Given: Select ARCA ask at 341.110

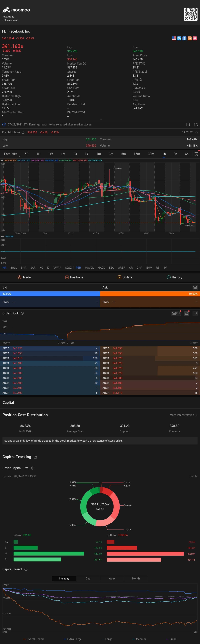Looking at the screenshot, I should [x=150, y=393].
